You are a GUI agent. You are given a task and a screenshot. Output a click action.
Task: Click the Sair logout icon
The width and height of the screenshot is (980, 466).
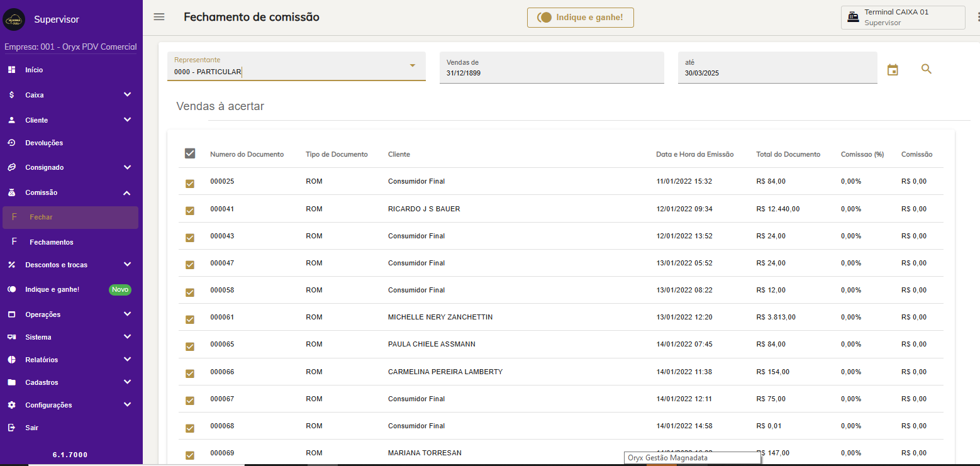tap(11, 428)
